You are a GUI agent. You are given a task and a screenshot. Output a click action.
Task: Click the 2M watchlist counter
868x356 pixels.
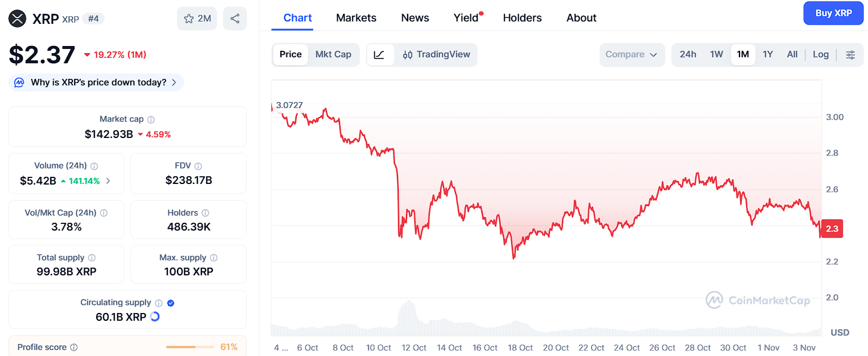point(203,18)
